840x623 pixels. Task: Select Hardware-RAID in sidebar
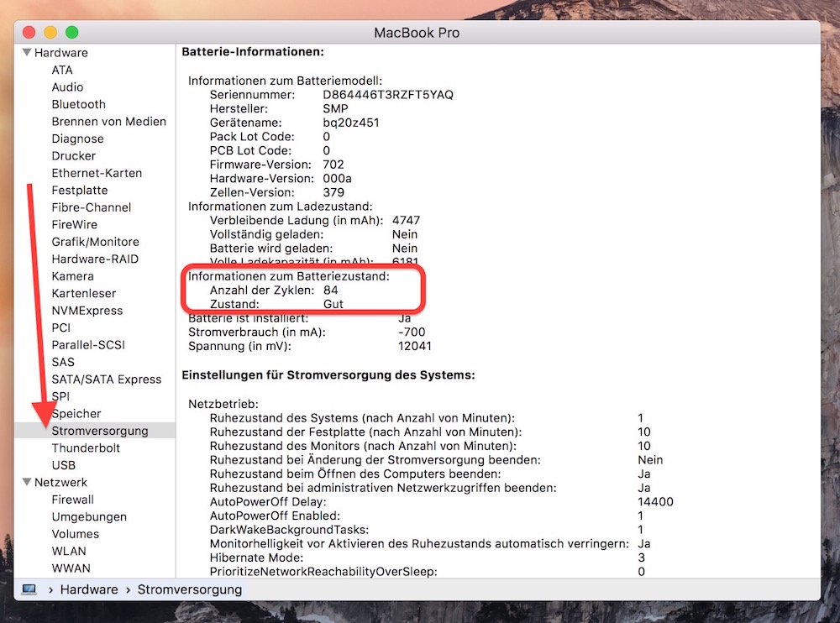(x=95, y=259)
